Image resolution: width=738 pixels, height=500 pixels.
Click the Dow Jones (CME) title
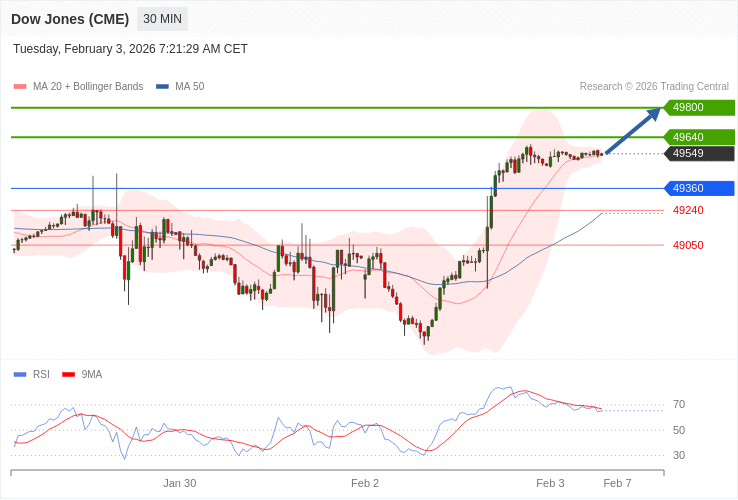(70, 19)
